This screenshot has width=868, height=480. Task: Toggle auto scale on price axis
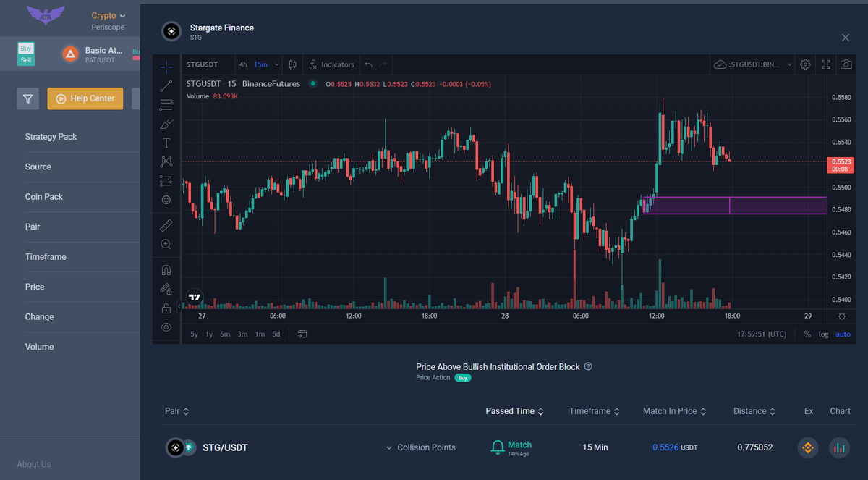(x=843, y=334)
